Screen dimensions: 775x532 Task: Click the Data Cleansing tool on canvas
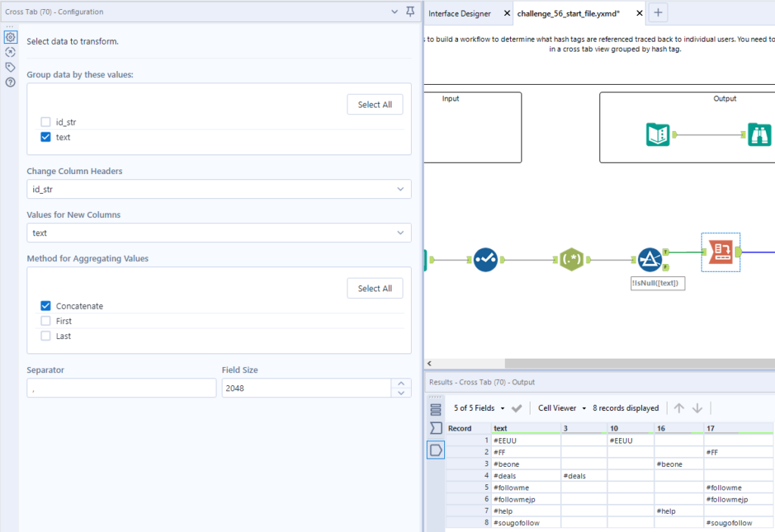[x=485, y=260]
